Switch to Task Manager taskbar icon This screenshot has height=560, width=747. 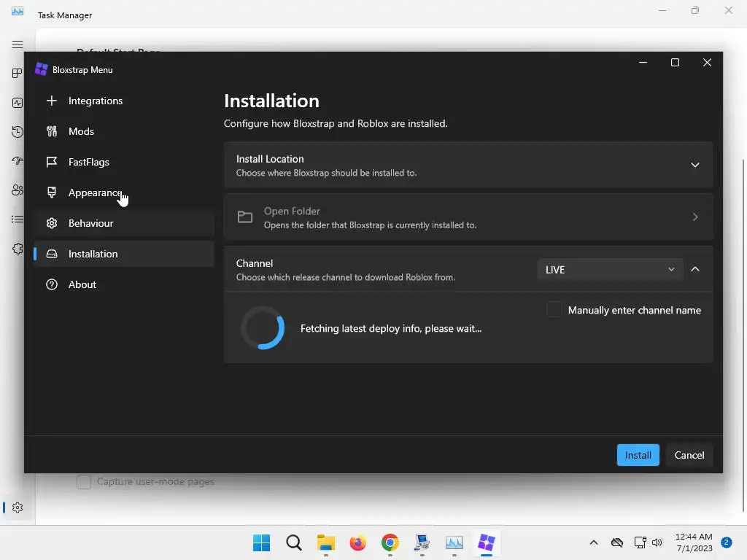[x=454, y=542]
